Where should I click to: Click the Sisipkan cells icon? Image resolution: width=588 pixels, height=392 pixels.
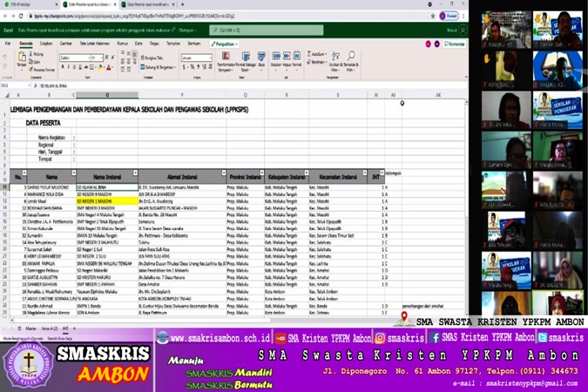[276, 57]
